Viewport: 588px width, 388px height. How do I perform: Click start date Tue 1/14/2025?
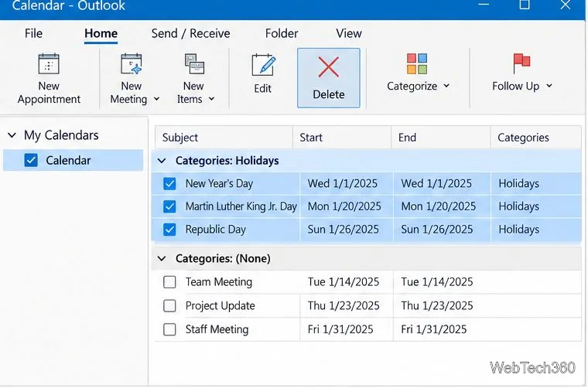pyautogui.click(x=343, y=281)
